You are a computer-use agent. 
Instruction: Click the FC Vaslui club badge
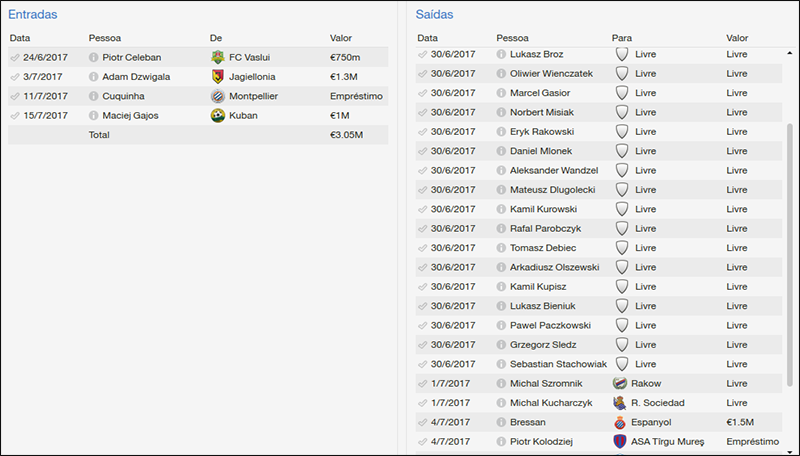(218, 57)
